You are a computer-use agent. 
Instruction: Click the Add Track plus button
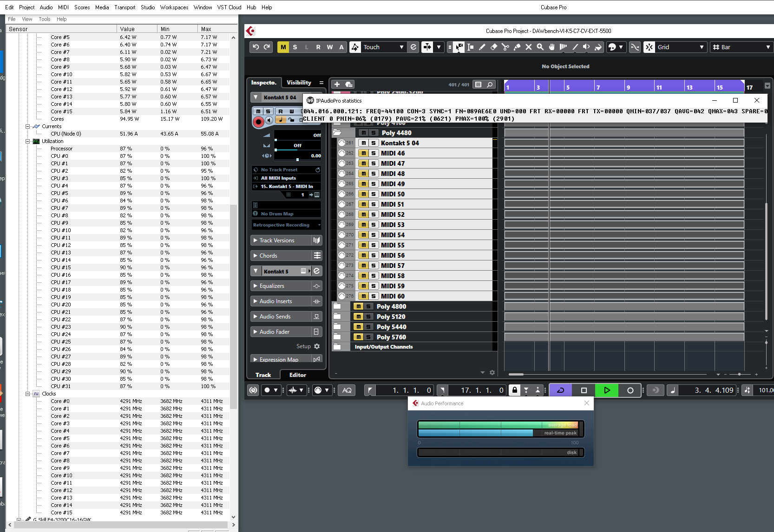click(x=337, y=84)
